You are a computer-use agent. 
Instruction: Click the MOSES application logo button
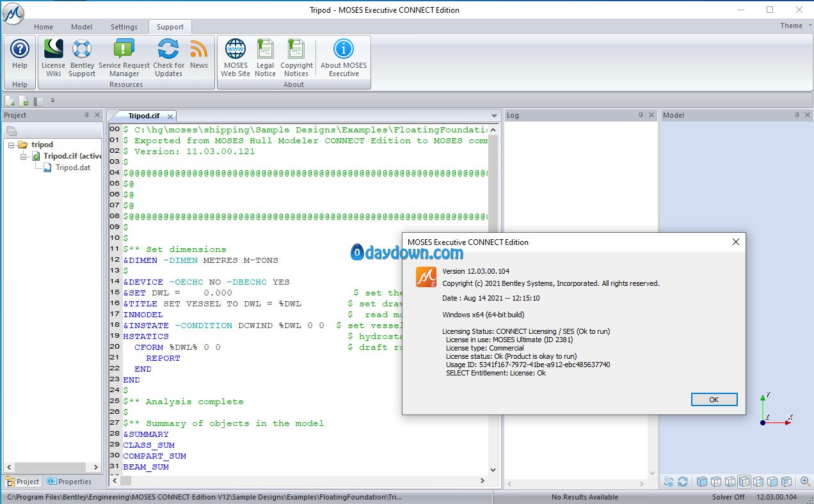[x=13, y=12]
